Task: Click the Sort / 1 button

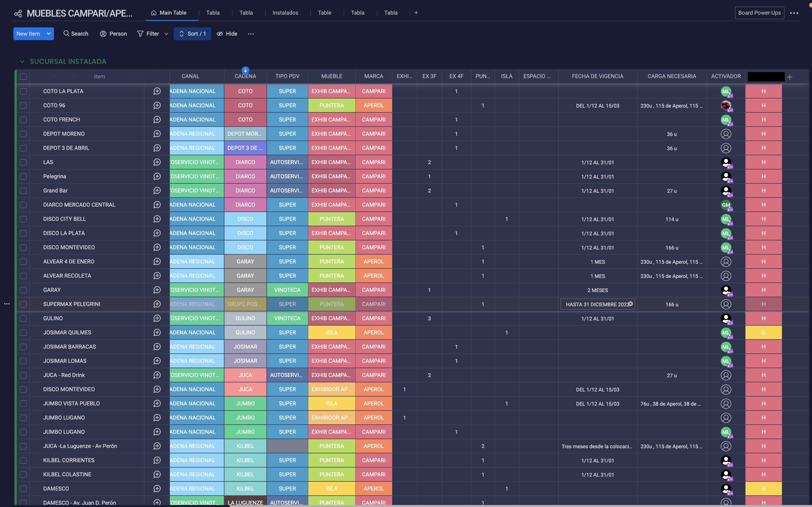Action: coord(192,33)
